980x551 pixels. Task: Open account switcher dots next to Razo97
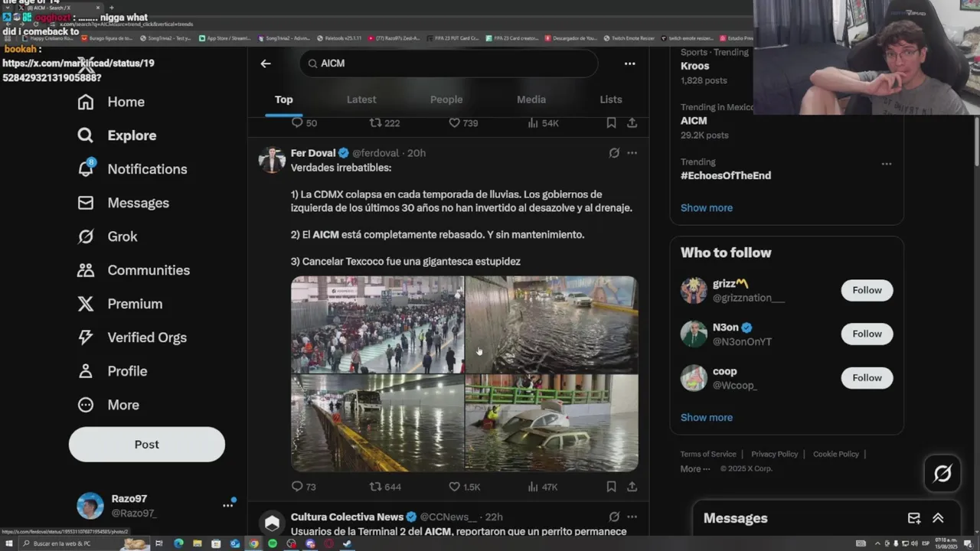[x=227, y=505]
